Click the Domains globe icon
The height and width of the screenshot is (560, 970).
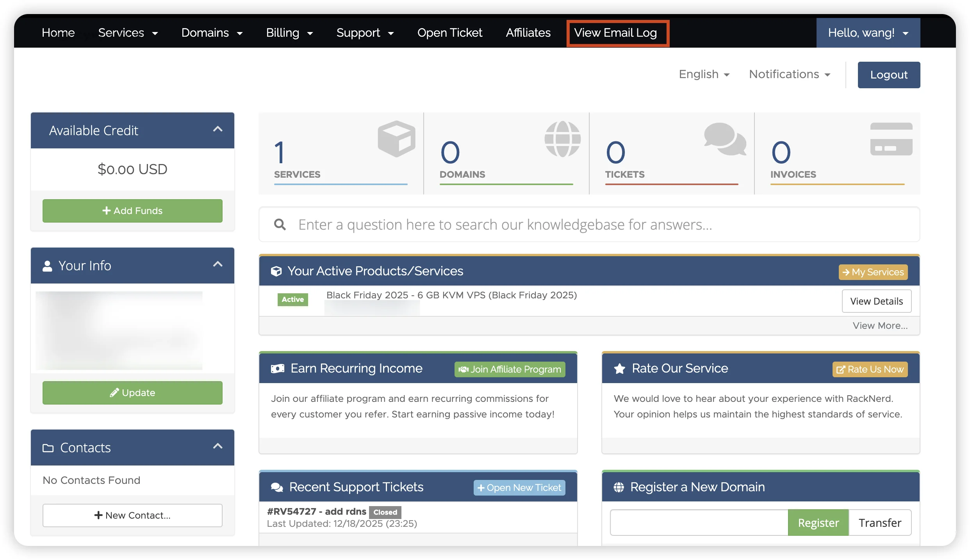point(562,139)
